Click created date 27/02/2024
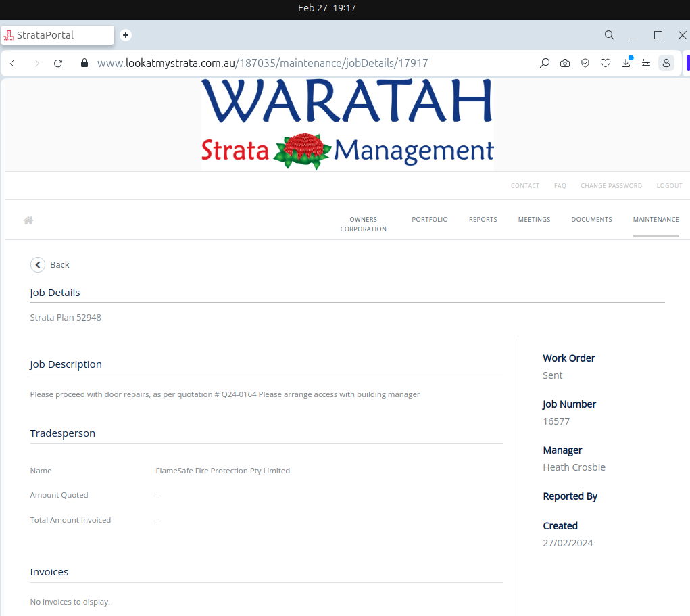 [x=568, y=543]
